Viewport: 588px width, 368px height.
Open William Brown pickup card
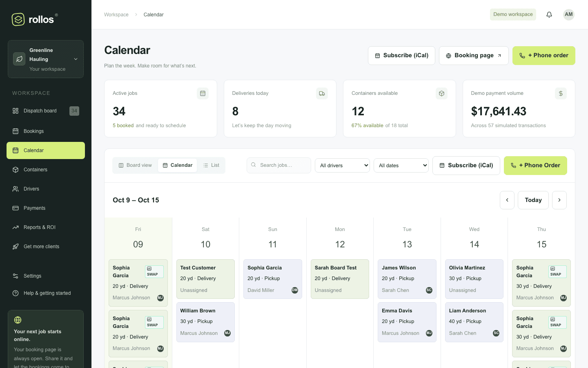[205, 322]
